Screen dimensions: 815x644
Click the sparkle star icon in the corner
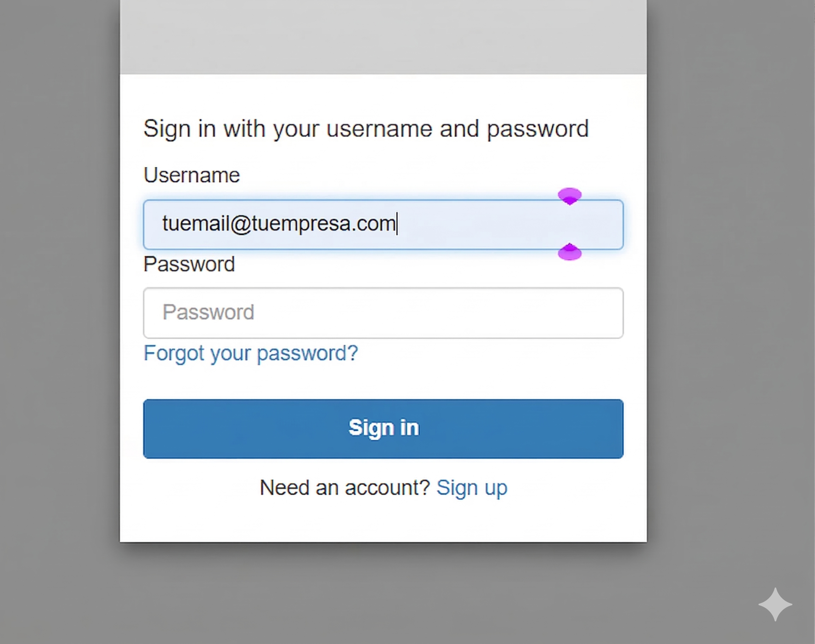click(775, 604)
